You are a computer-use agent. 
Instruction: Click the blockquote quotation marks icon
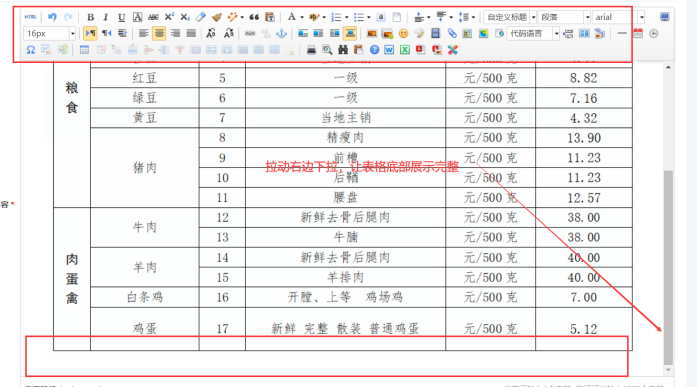(254, 17)
